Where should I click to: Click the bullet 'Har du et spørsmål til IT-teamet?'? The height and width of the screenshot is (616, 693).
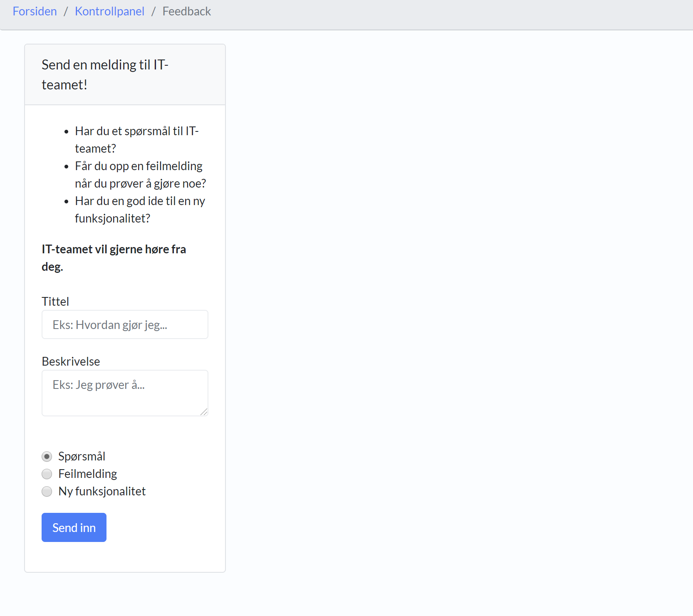point(137,140)
